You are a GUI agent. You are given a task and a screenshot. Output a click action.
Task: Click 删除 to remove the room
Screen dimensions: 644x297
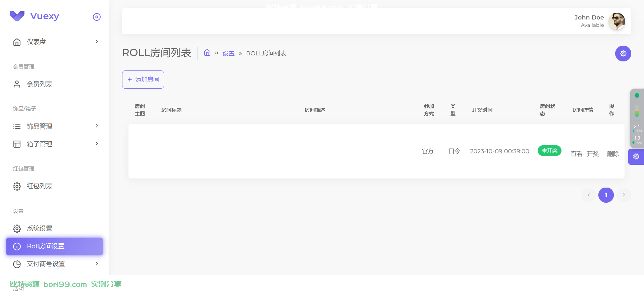[613, 154]
